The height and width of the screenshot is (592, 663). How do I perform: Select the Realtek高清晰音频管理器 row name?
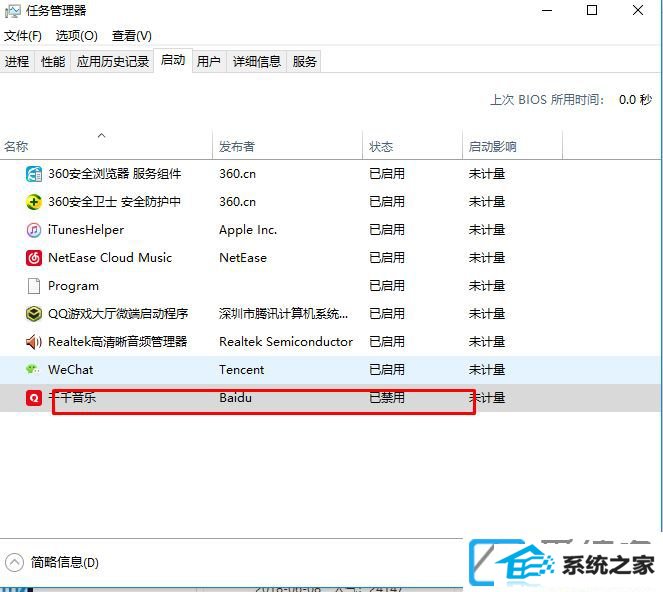pos(118,342)
